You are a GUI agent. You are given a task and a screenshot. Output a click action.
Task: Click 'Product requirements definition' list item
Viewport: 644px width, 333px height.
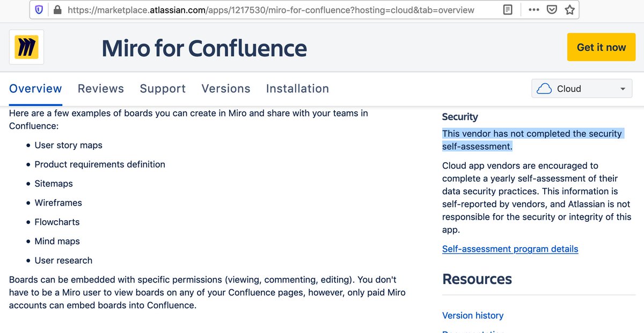tap(100, 164)
